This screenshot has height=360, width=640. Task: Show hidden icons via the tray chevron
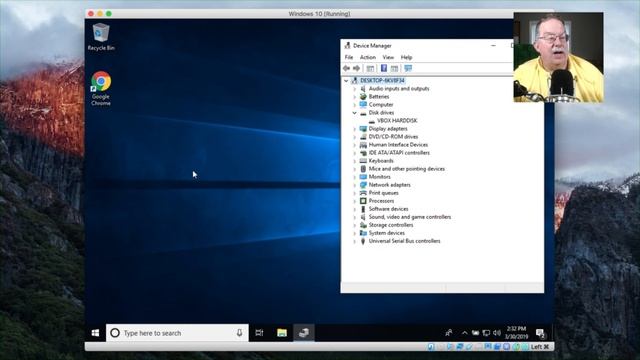[464, 333]
